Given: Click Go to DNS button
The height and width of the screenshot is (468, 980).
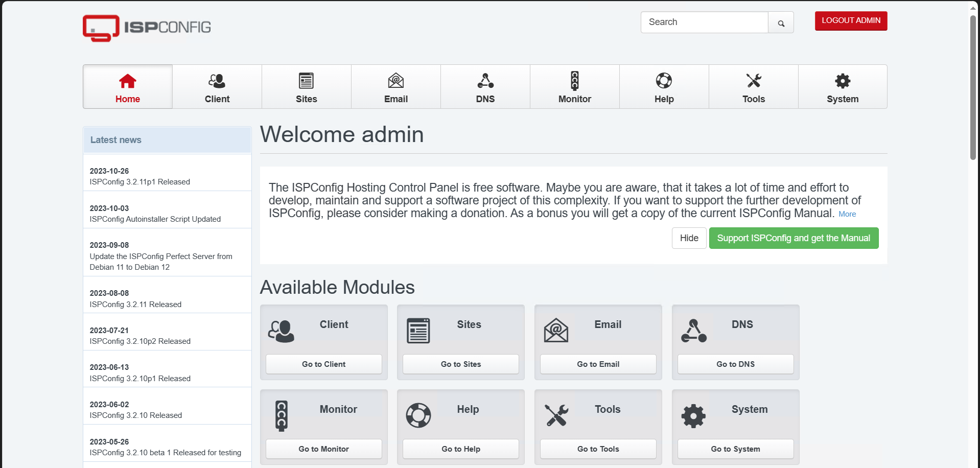Looking at the screenshot, I should point(736,364).
